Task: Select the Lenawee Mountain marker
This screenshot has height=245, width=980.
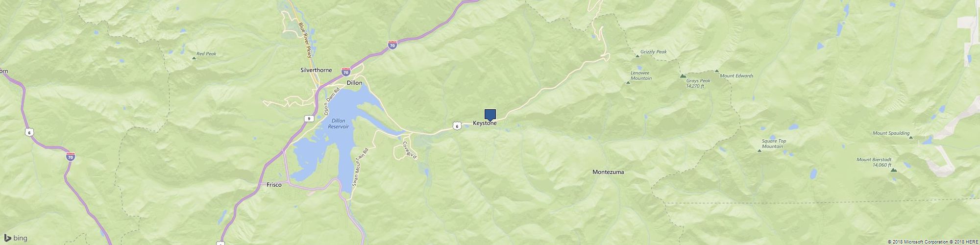Action: click(628, 82)
